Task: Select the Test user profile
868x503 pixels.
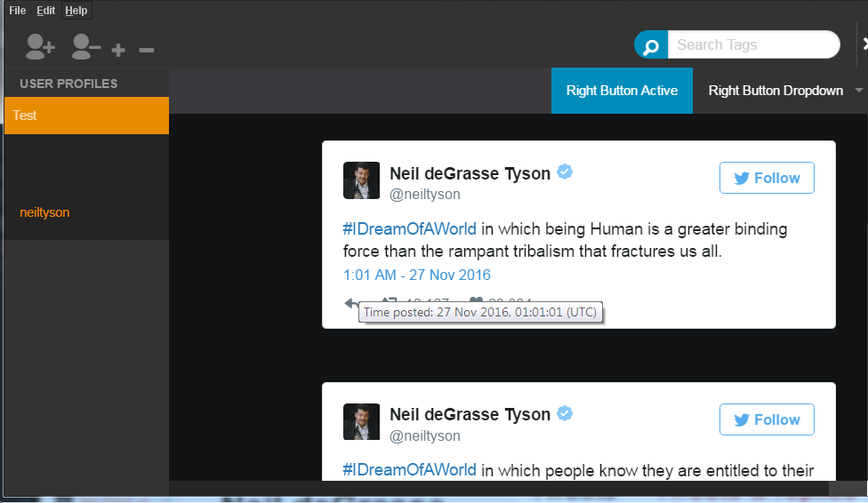Action: click(x=86, y=116)
